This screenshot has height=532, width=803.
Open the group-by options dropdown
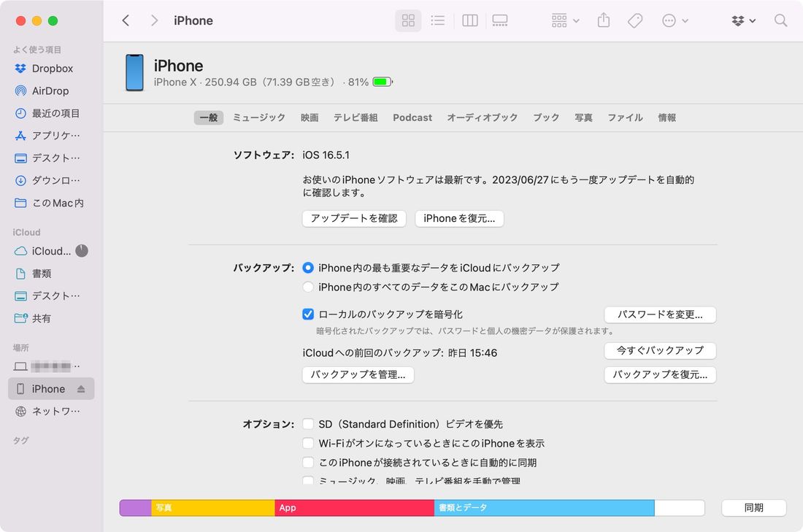pos(565,20)
